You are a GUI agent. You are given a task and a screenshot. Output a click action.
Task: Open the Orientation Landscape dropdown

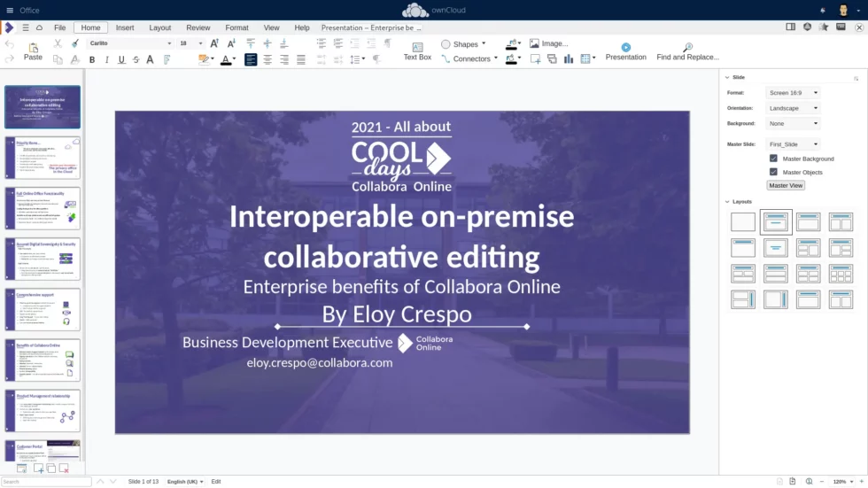click(x=793, y=108)
